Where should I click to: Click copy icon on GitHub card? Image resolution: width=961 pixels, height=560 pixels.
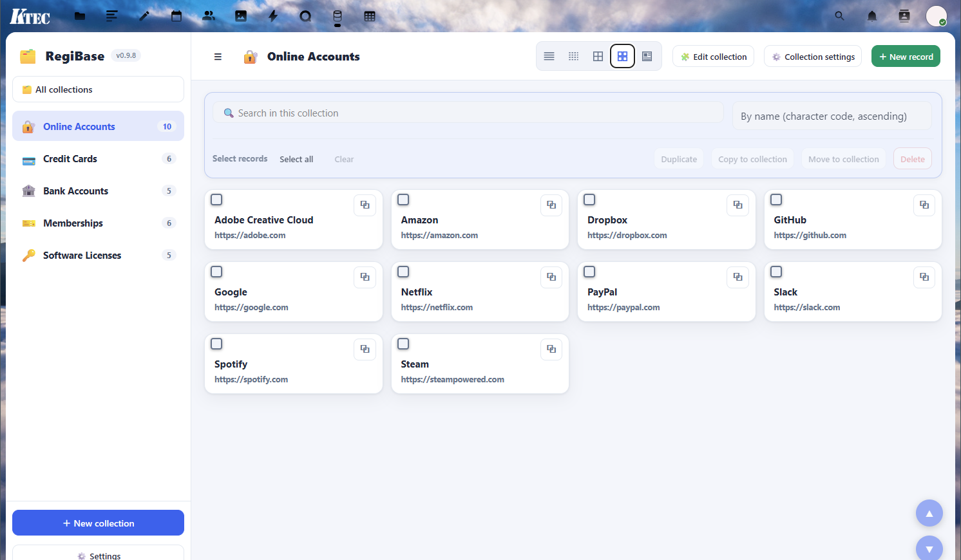(924, 205)
